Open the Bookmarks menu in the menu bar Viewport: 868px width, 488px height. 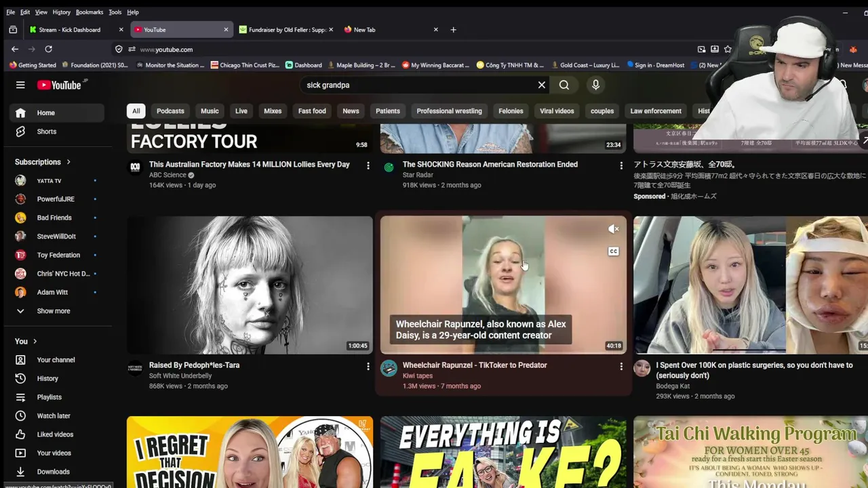tap(90, 12)
